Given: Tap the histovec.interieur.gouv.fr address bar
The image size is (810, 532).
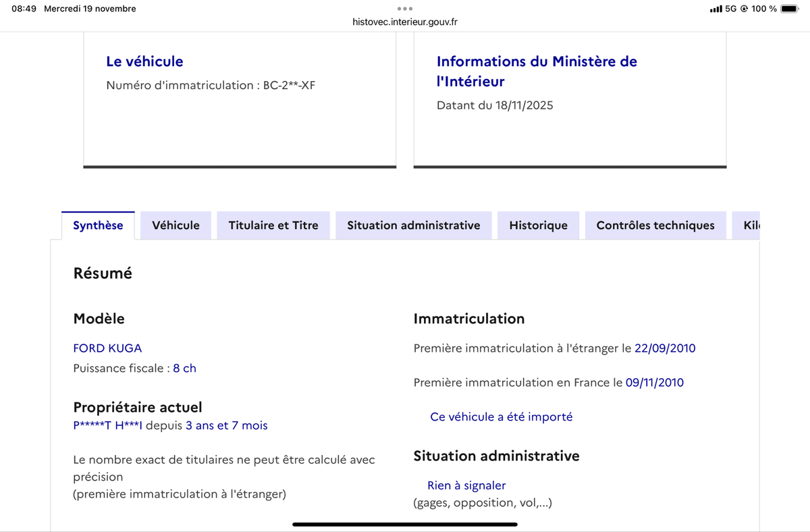Looking at the screenshot, I should pos(405,22).
